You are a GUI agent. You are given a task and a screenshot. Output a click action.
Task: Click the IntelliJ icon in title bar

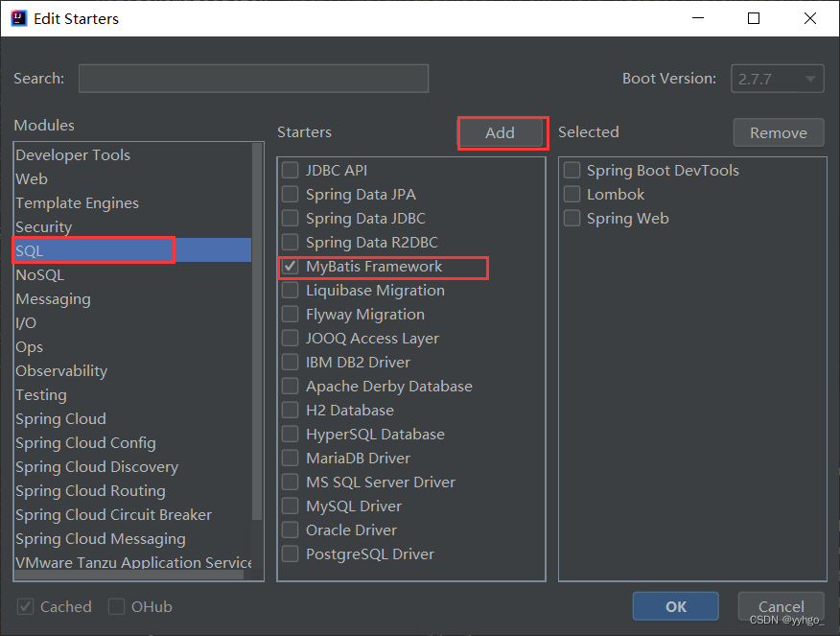pos(19,18)
